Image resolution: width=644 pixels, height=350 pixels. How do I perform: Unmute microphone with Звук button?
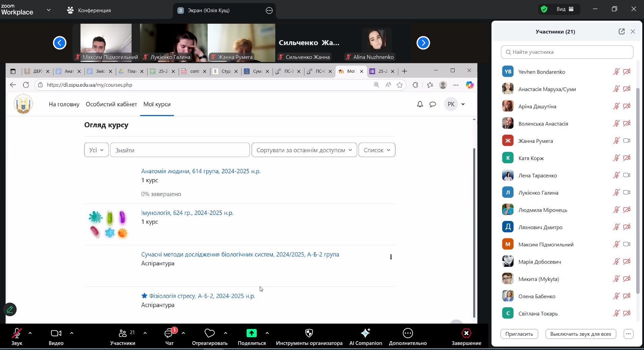click(x=17, y=333)
